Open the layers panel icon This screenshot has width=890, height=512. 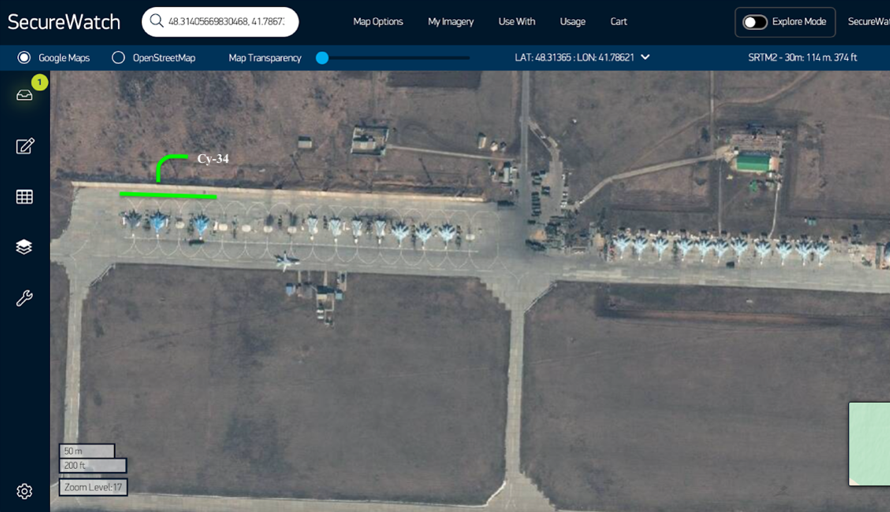[25, 247]
